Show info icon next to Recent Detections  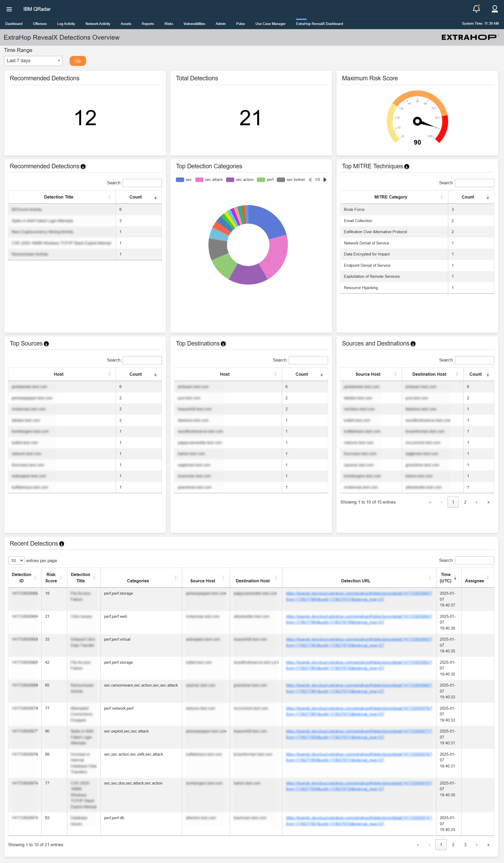click(x=62, y=544)
